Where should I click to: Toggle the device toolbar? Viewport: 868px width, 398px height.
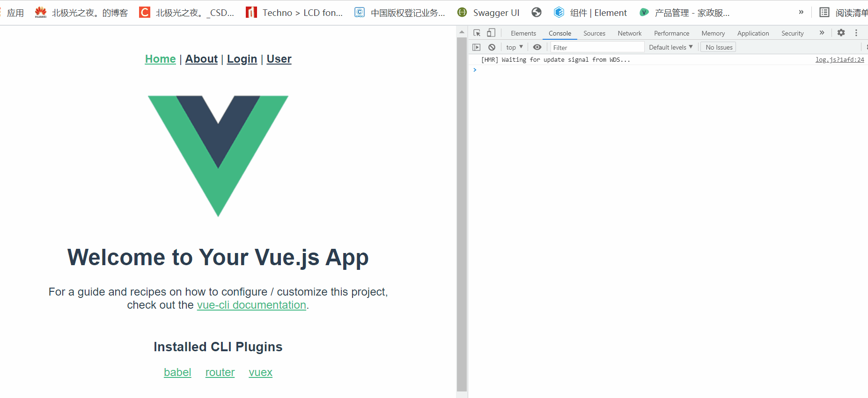click(x=491, y=33)
